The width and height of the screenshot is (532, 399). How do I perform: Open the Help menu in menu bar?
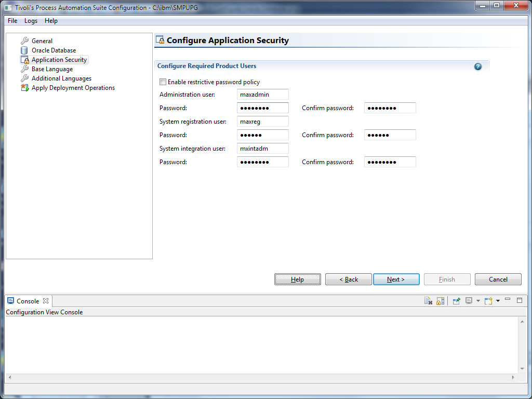coord(51,21)
